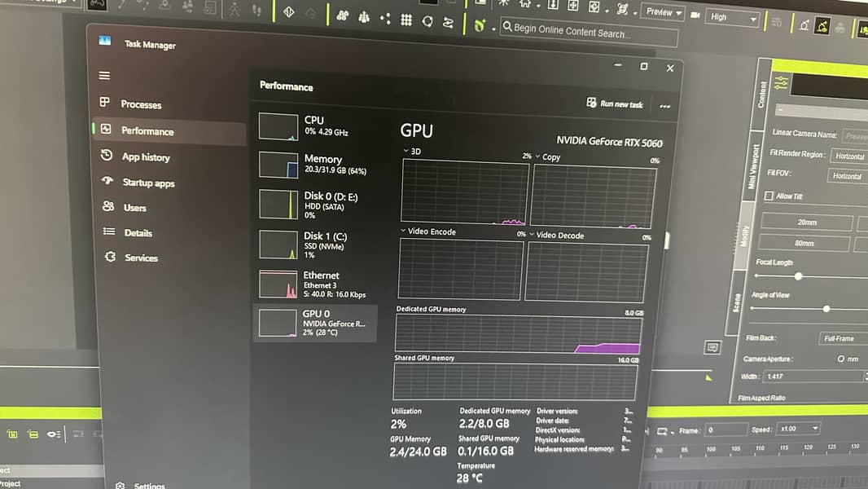Click the 2.2/8.0 GB dedicated memory value

pos(484,424)
